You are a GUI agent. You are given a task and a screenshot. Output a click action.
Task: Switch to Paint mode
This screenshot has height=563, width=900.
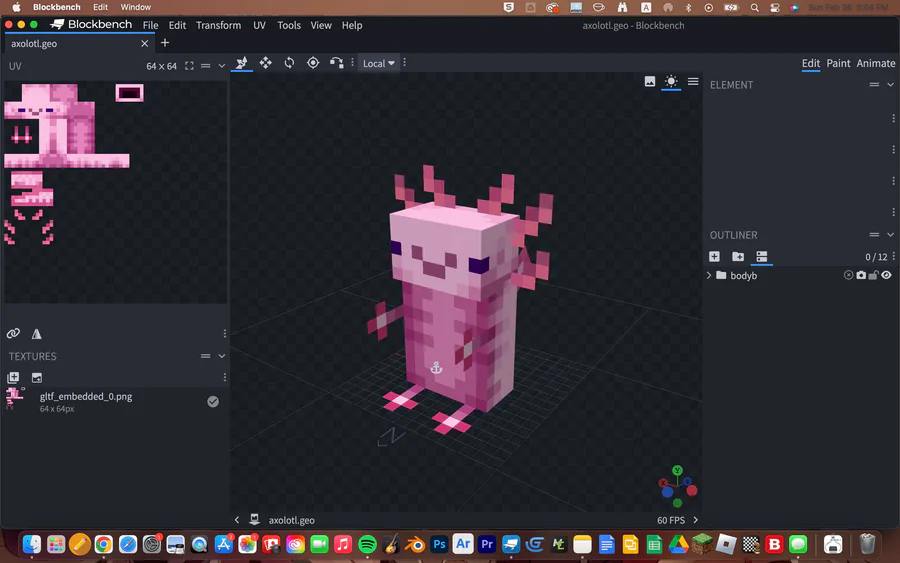(x=838, y=63)
